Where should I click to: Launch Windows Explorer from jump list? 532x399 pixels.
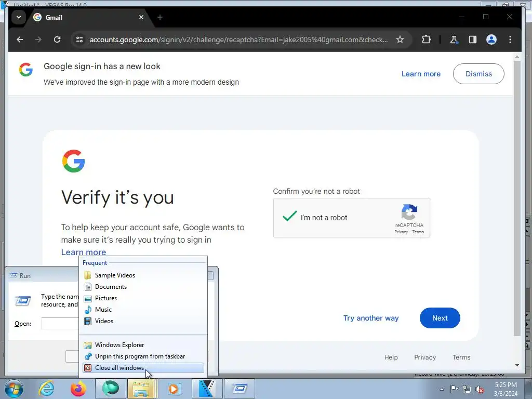(143, 345)
